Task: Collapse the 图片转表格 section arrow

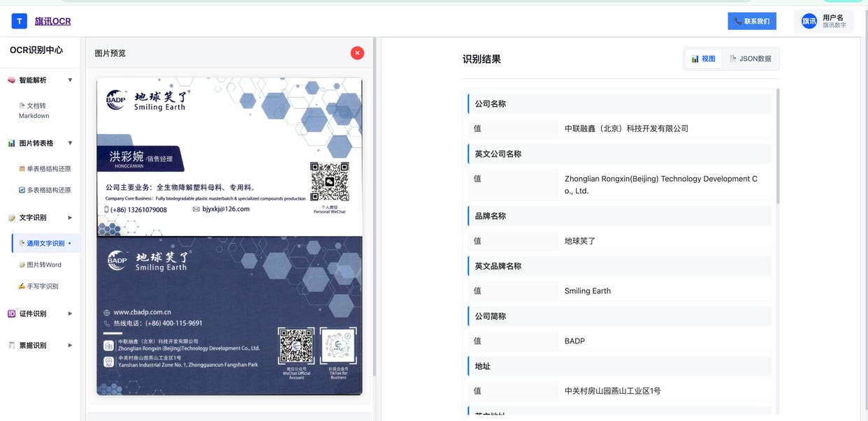Action: tap(70, 143)
